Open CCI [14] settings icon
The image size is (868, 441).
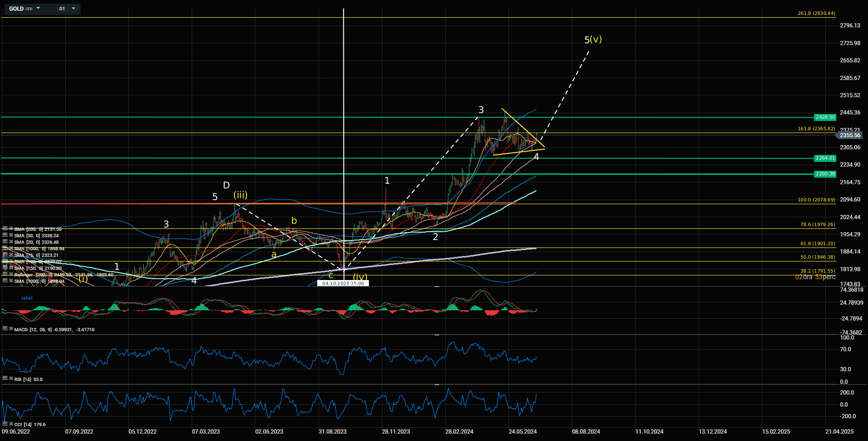[x=5, y=424]
